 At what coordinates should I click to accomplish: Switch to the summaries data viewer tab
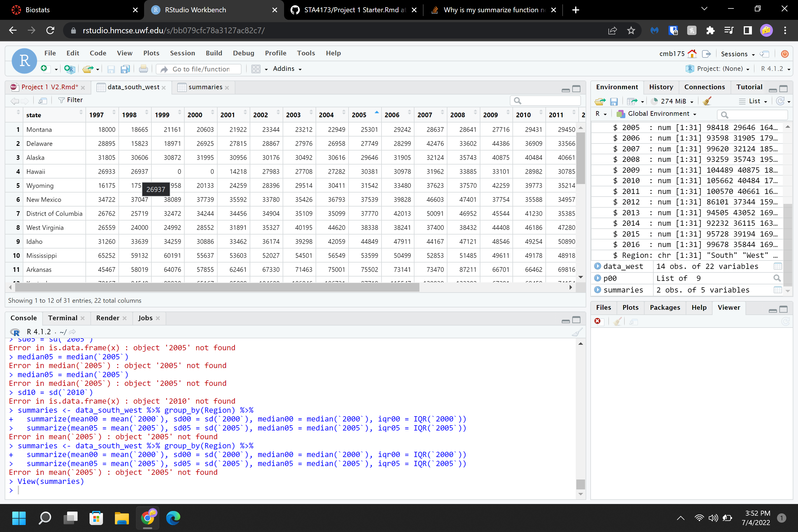205,87
